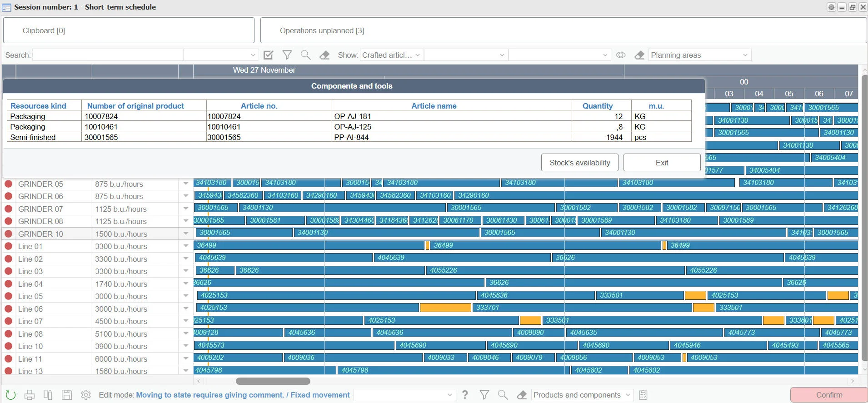Toggle red status dot for GRINDER 06

(x=8, y=196)
